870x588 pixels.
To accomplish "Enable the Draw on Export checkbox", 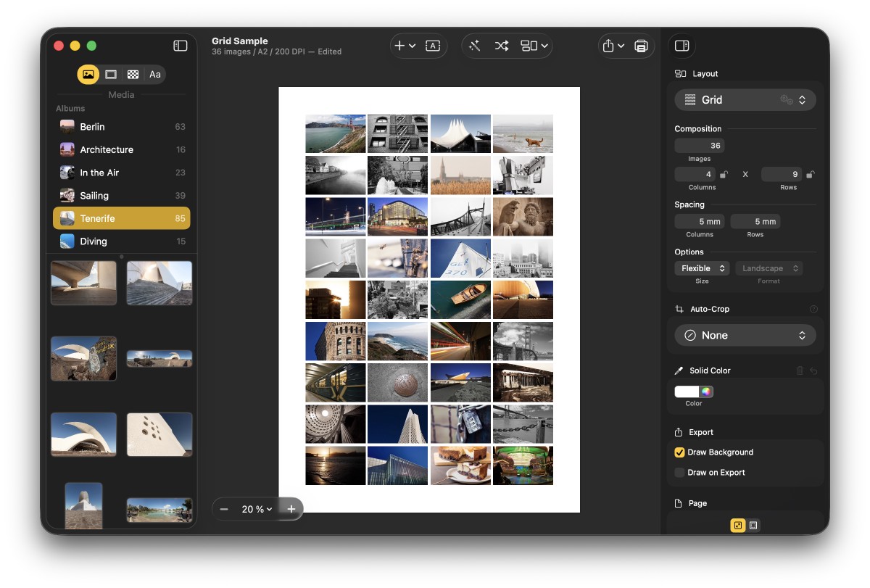I will coord(679,473).
